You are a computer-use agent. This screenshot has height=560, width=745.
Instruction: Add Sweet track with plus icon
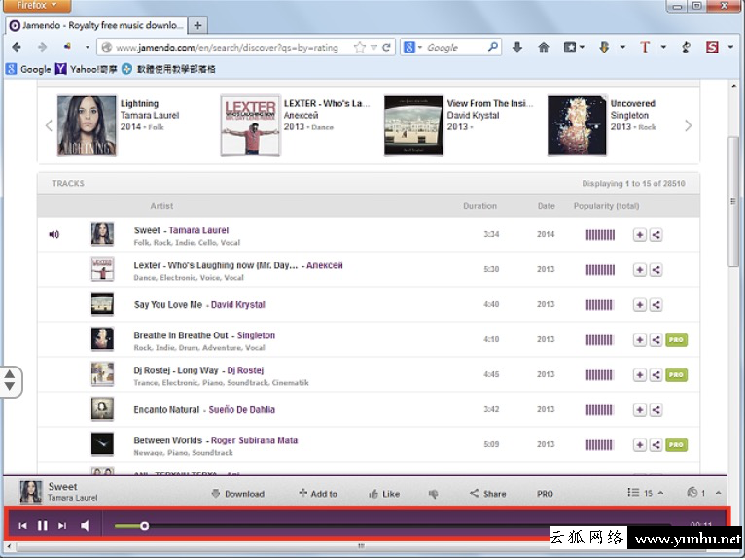point(640,234)
